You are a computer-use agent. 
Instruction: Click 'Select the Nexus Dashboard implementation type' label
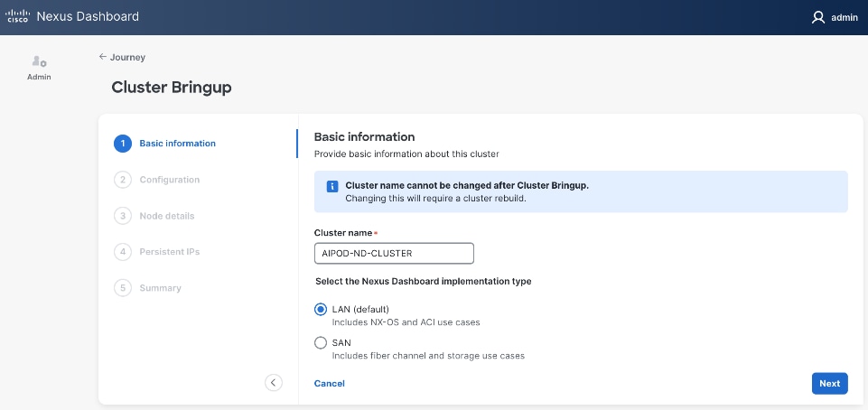(x=424, y=281)
